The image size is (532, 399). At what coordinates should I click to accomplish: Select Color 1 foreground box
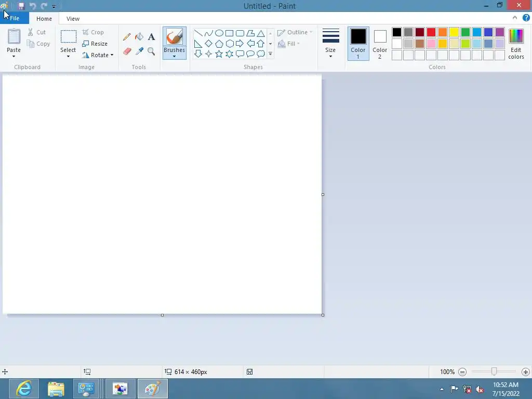358,44
